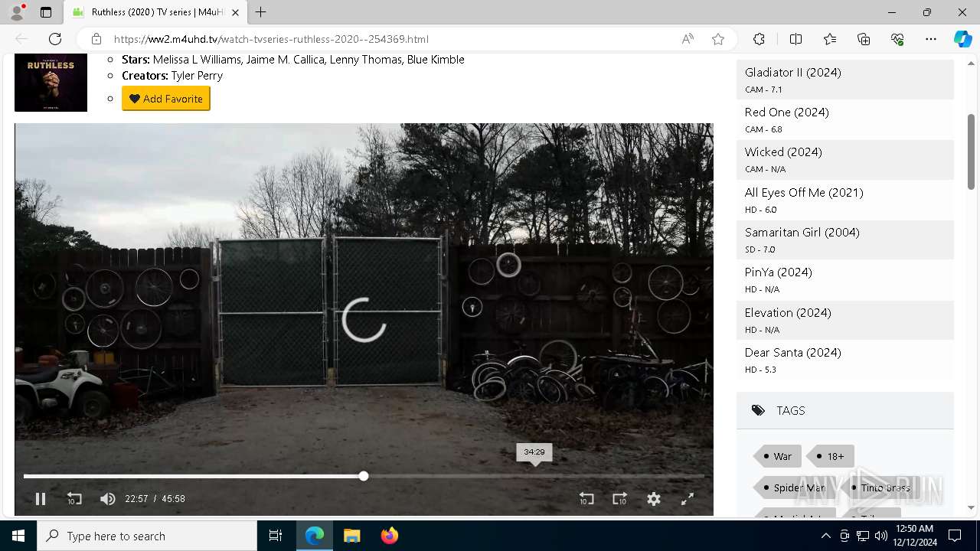
Task: Open Samaritan Girl (2004) link
Action: pyautogui.click(x=802, y=233)
